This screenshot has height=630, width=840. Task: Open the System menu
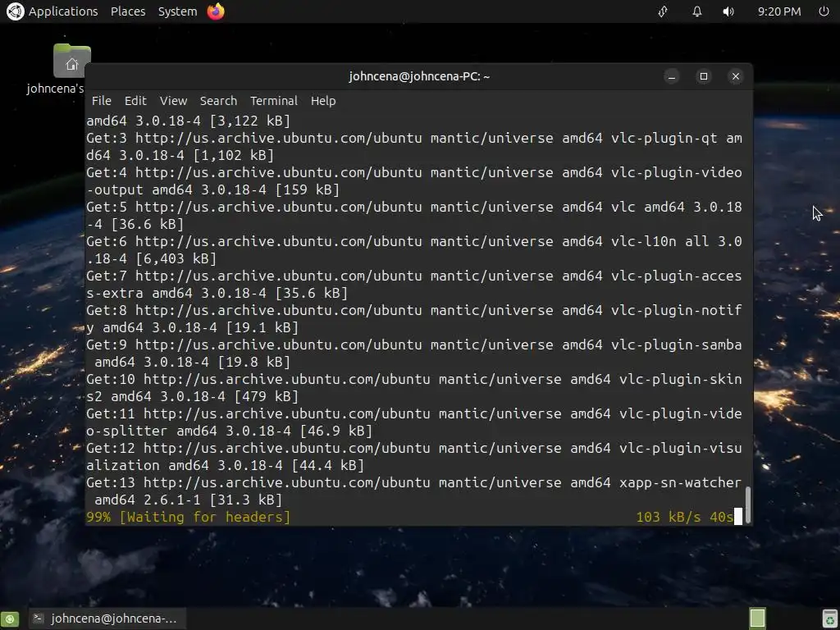coord(177,11)
